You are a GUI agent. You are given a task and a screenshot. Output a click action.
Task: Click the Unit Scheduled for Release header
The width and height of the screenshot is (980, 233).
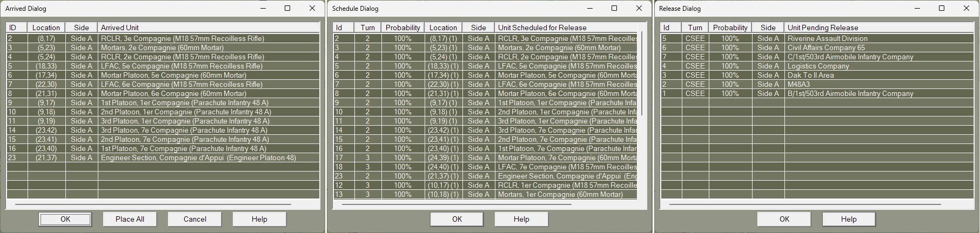(x=566, y=28)
